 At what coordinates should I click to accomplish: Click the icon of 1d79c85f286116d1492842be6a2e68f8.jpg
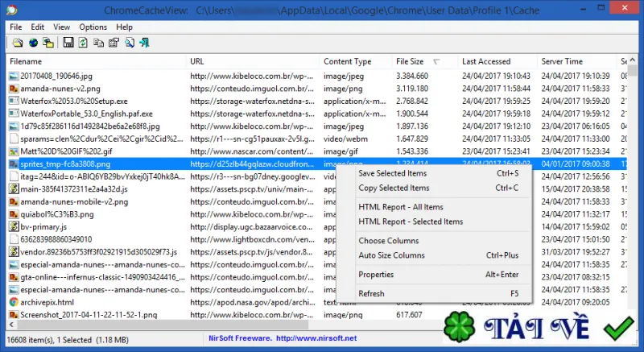[14, 126]
